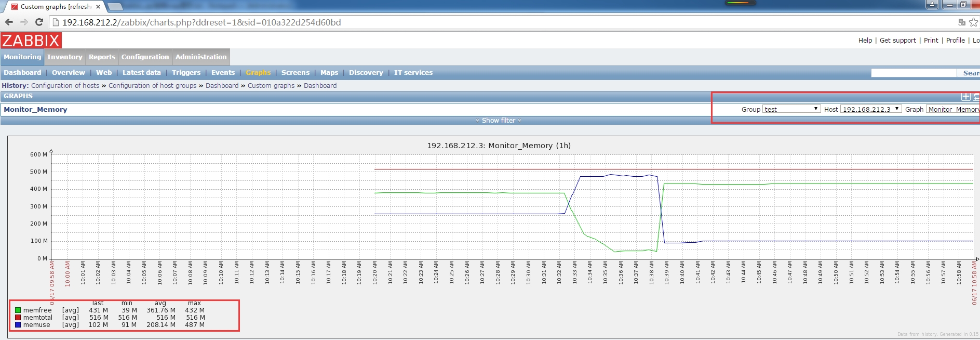Click the browser forward arrow
The width and height of the screenshot is (980, 340).
coord(24,22)
